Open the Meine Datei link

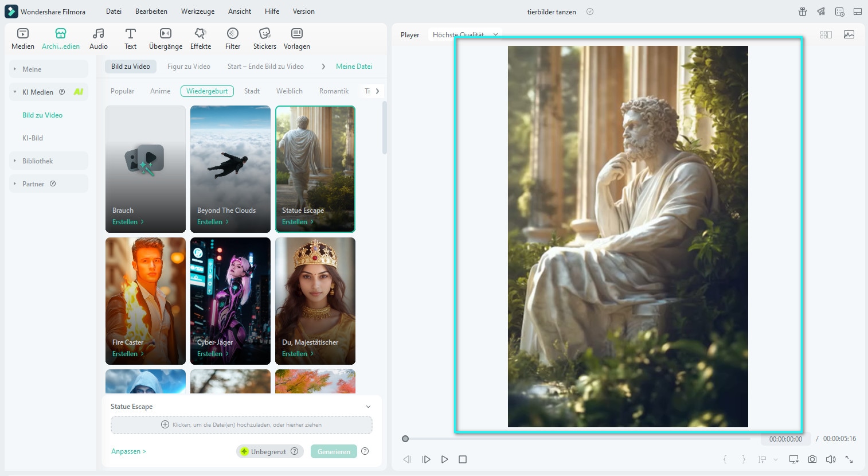click(354, 67)
